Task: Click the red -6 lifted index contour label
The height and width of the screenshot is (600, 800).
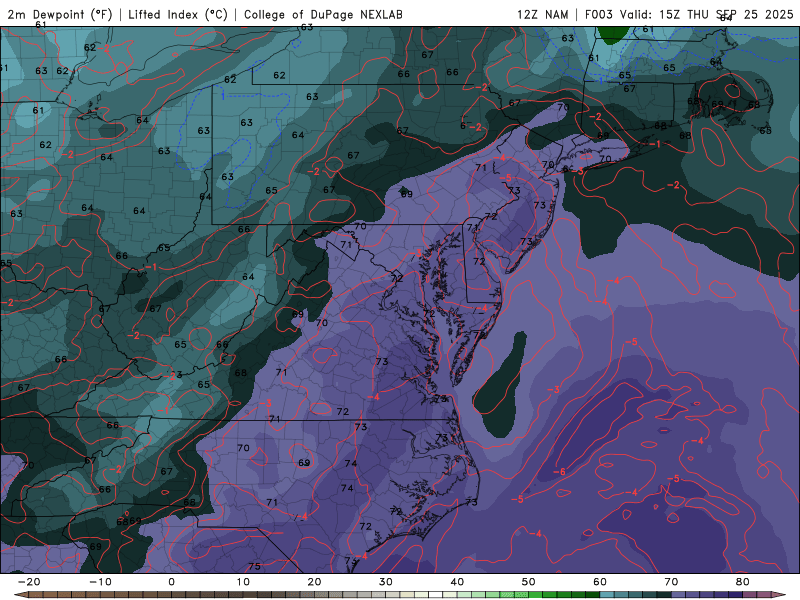Action: click(560, 471)
